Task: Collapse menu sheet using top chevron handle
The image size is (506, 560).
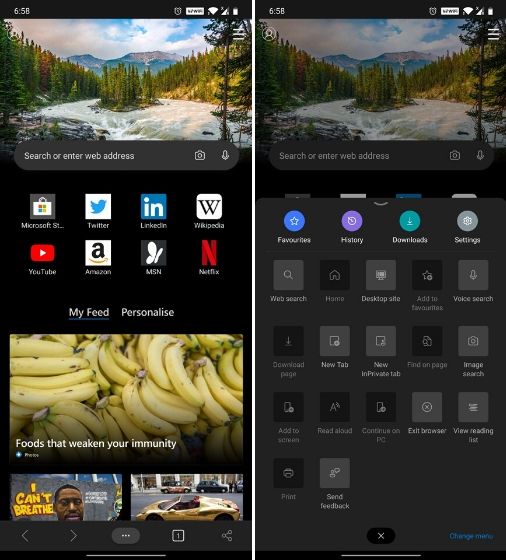Action: [x=381, y=204]
